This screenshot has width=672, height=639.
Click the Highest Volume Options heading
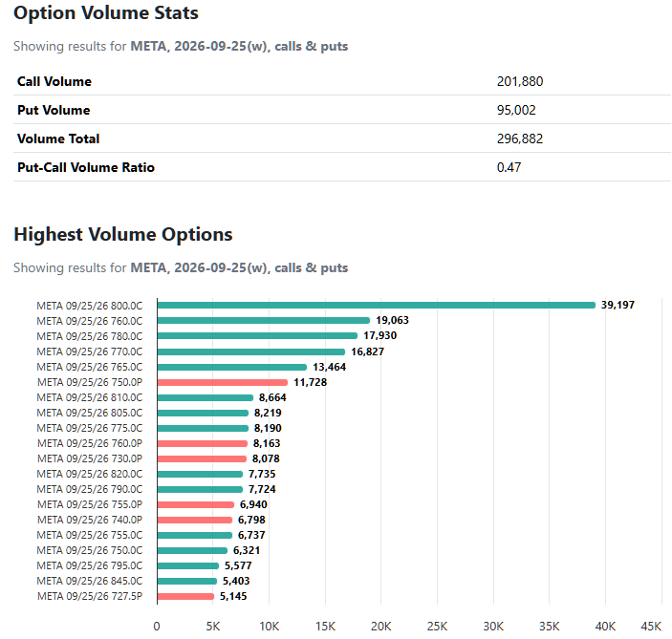tap(123, 234)
